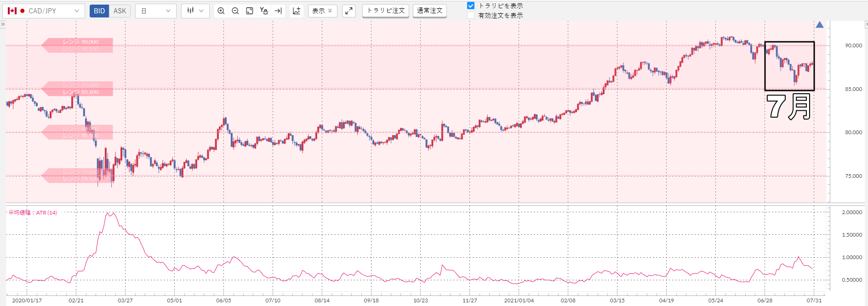Click the zoom in magnifier icon

pos(221,11)
